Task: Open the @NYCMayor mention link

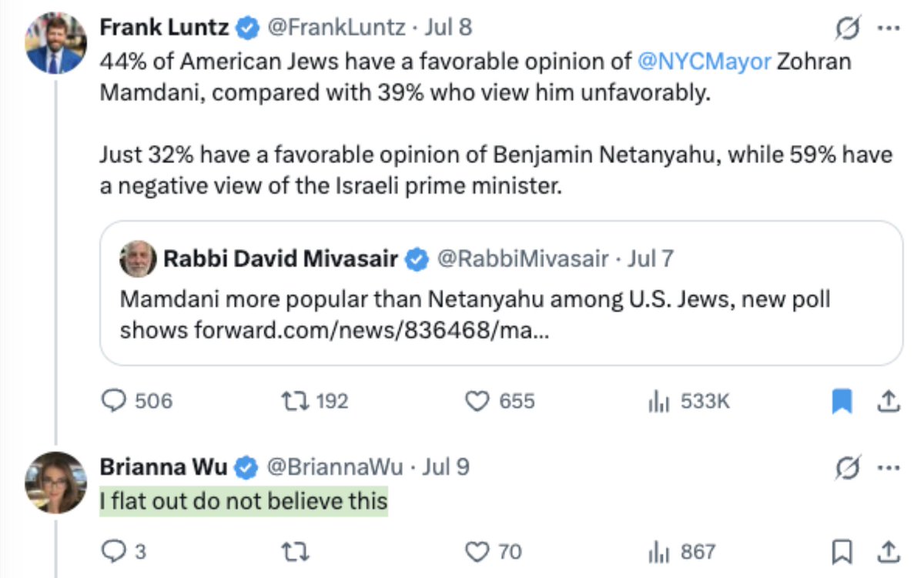Action: [x=705, y=62]
